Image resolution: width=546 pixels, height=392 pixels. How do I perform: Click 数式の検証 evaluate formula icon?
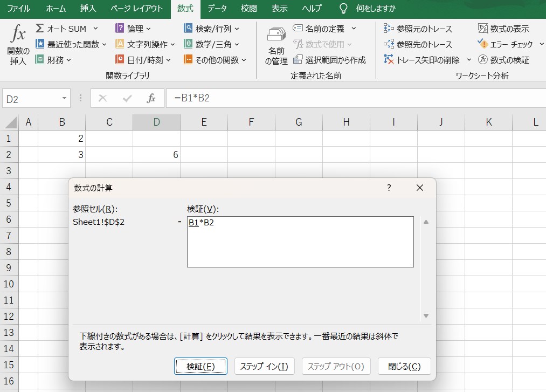(x=483, y=60)
